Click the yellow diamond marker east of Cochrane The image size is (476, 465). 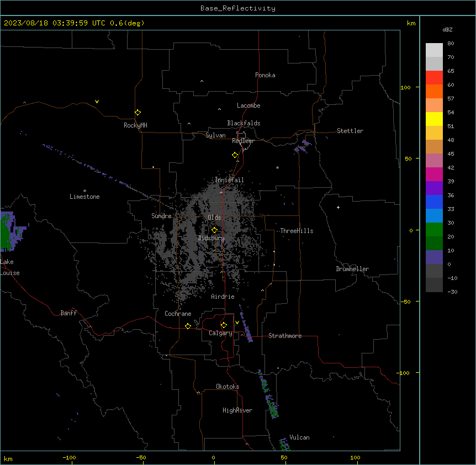(x=188, y=326)
